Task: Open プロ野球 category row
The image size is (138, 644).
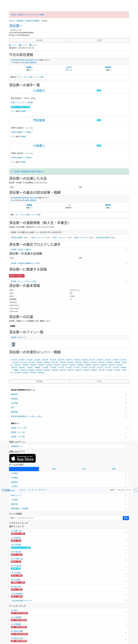Action: [69, 500]
